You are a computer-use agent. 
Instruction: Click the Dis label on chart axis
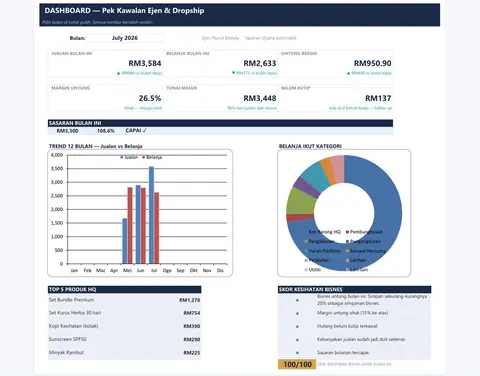(x=220, y=270)
